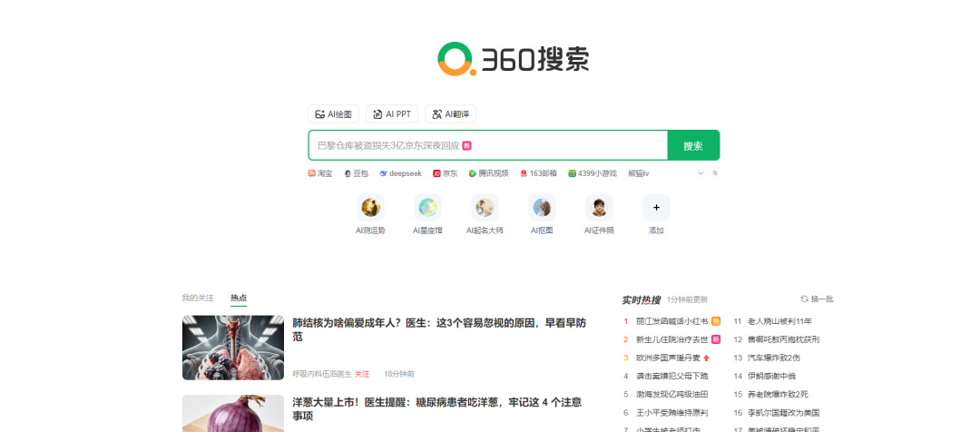
Task: Open the red onion article thumbnail
Action: (x=233, y=413)
